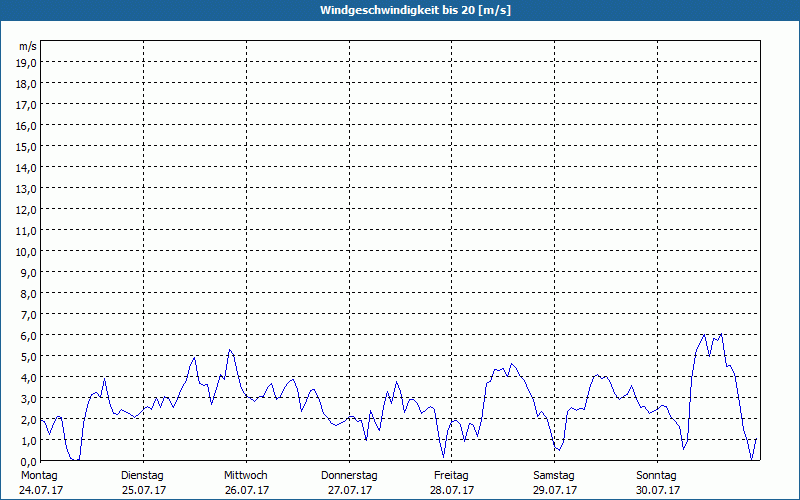Click the 'Montag' day label

[x=39, y=476]
